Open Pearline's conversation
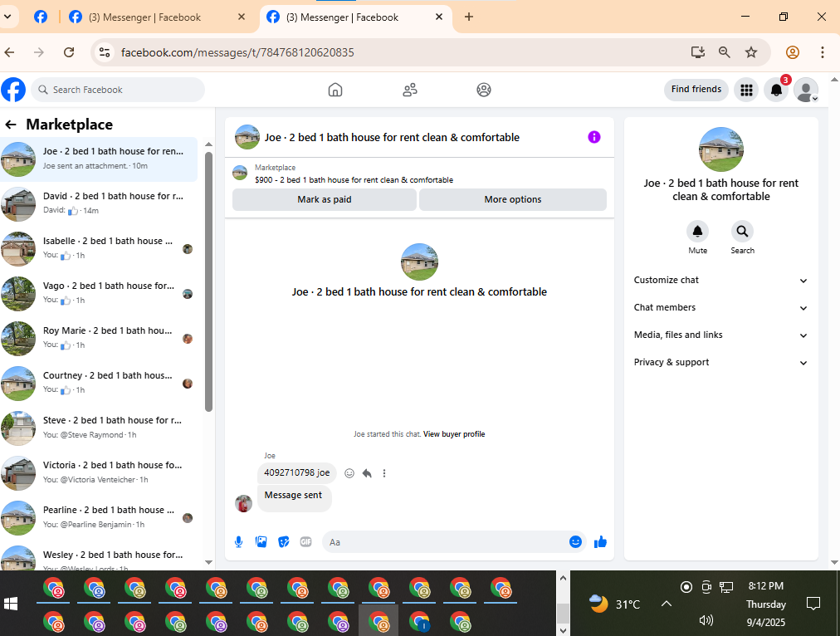 pyautogui.click(x=99, y=517)
